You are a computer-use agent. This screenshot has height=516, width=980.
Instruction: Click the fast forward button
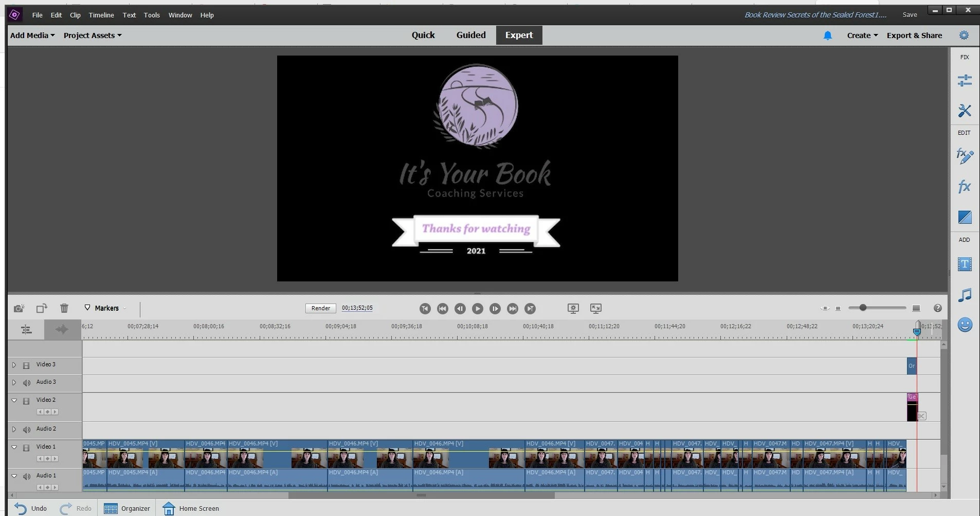tap(513, 309)
